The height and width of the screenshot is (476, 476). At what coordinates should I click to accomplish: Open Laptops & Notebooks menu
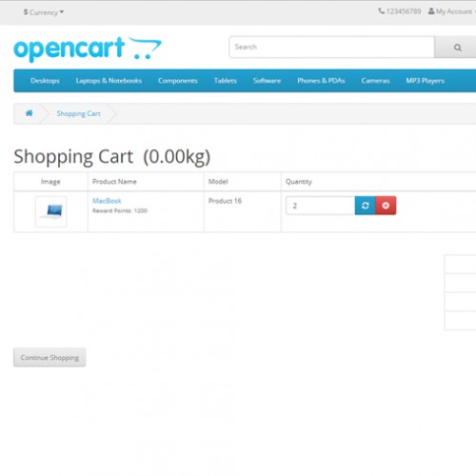click(x=109, y=81)
